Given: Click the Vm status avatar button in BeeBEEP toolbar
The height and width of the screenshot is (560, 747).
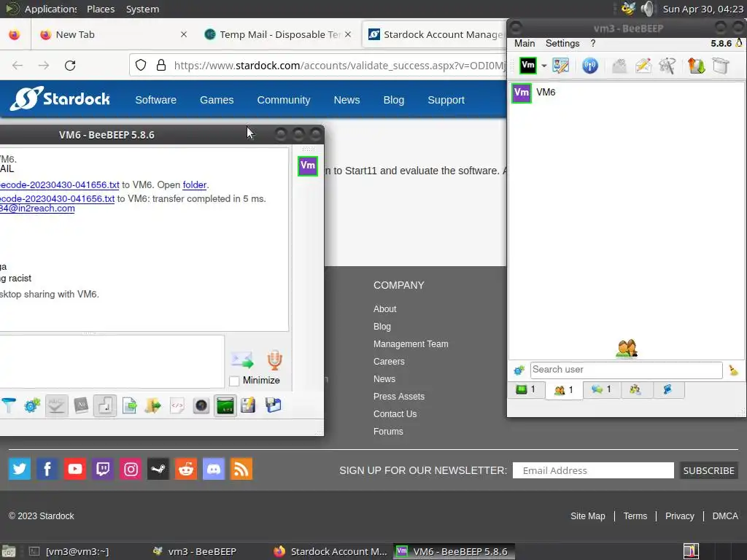Looking at the screenshot, I should (x=528, y=66).
